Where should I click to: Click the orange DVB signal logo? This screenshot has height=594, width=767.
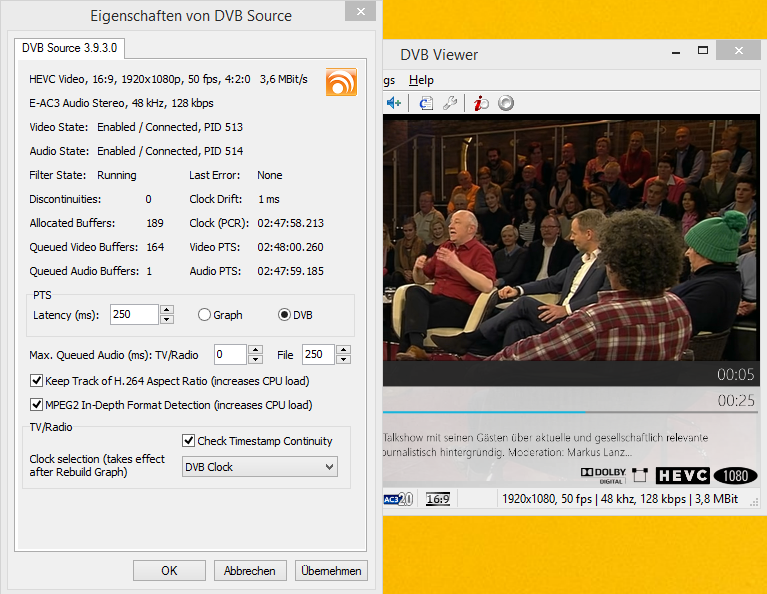tap(341, 81)
